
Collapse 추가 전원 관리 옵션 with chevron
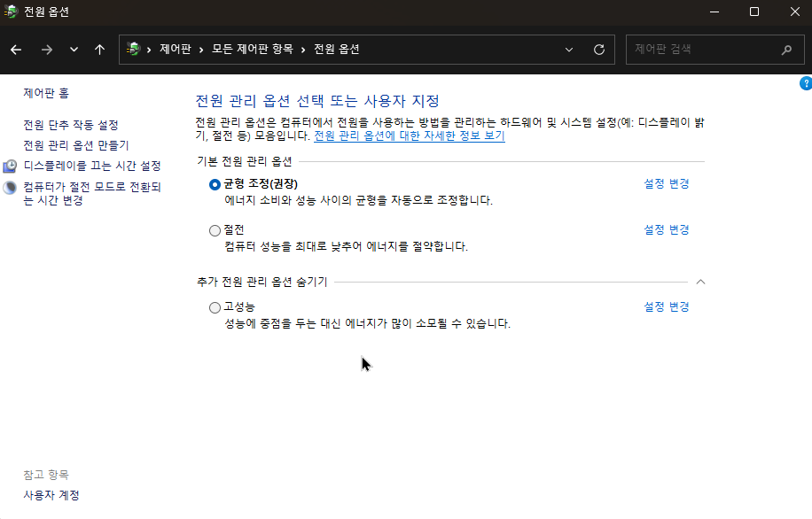[700, 282]
